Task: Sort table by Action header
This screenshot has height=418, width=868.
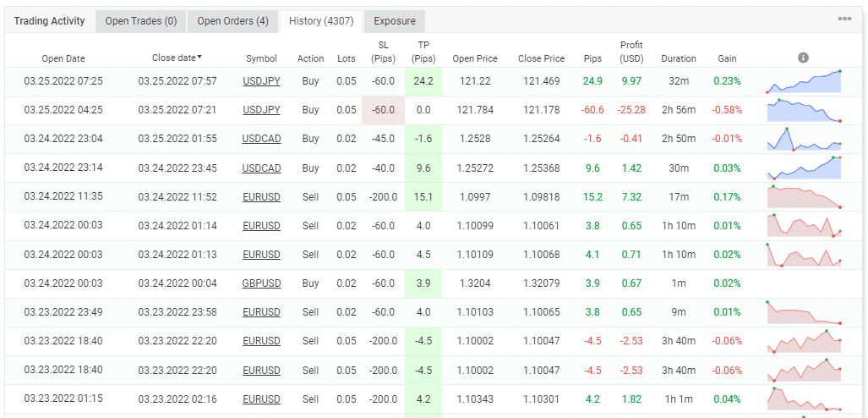Action: point(310,58)
